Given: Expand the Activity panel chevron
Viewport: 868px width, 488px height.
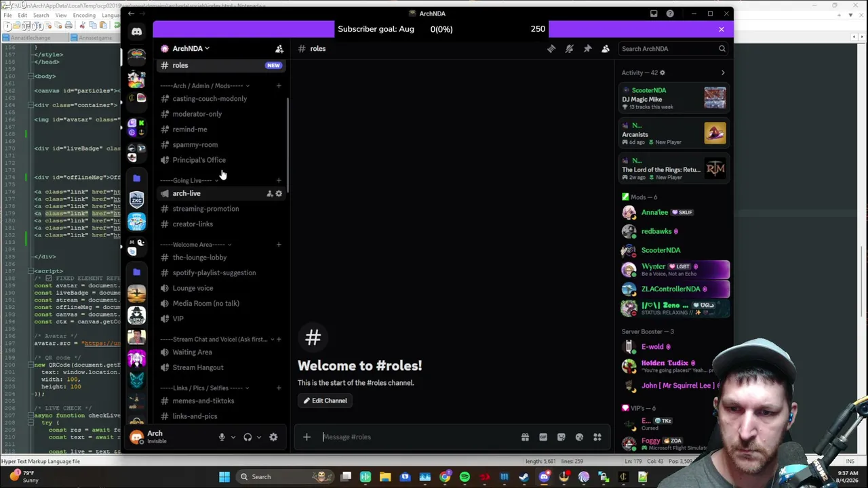Looking at the screenshot, I should click(x=723, y=73).
